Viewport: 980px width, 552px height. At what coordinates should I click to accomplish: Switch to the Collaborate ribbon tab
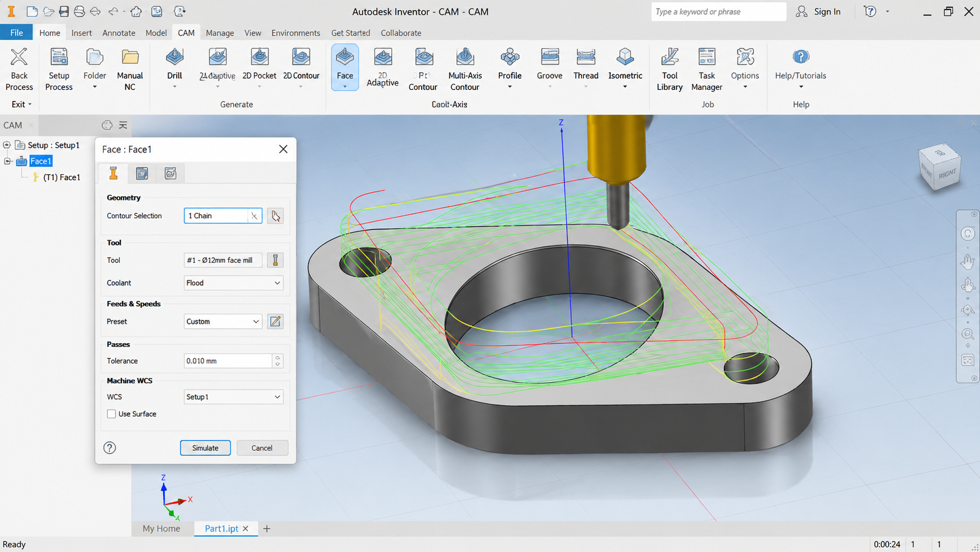401,33
